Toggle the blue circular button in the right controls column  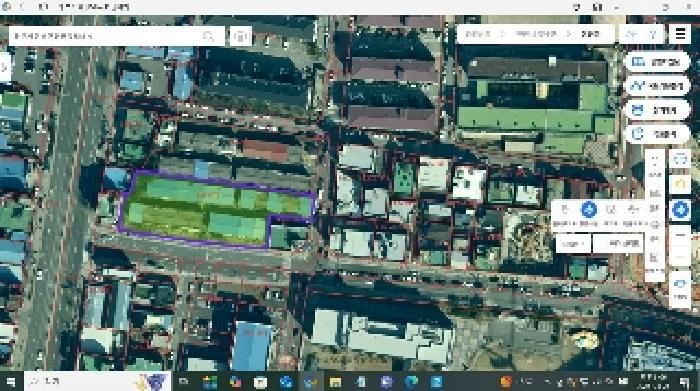[680, 209]
